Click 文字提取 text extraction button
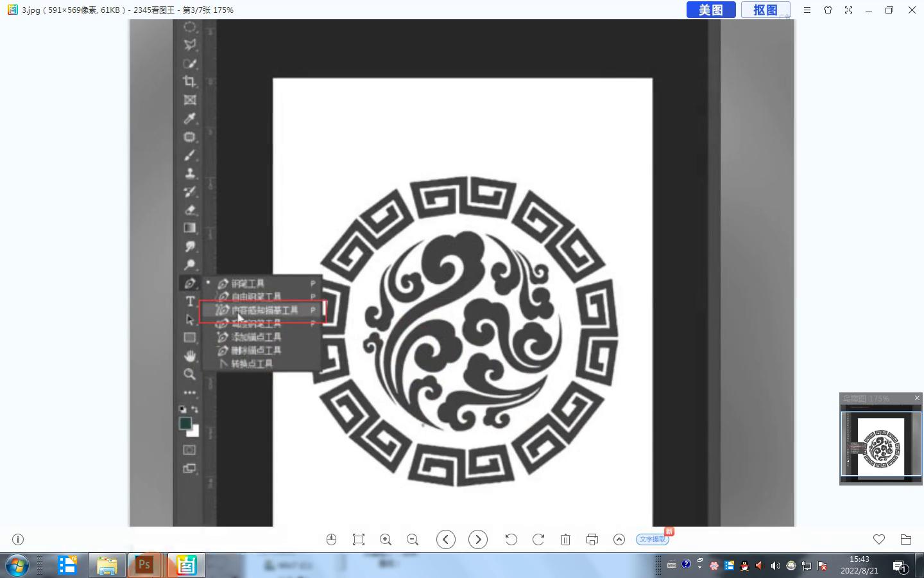The height and width of the screenshot is (578, 924). tap(653, 539)
